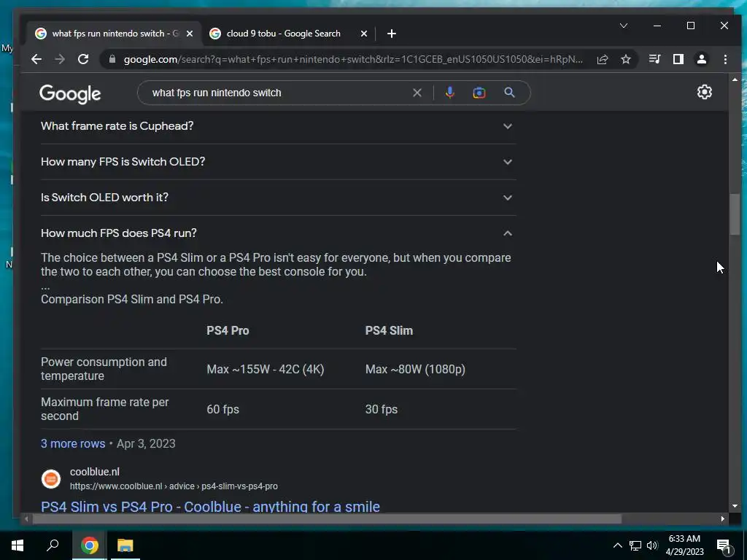Click the scroll up arrow
This screenshot has height=560, width=747.
point(735,79)
